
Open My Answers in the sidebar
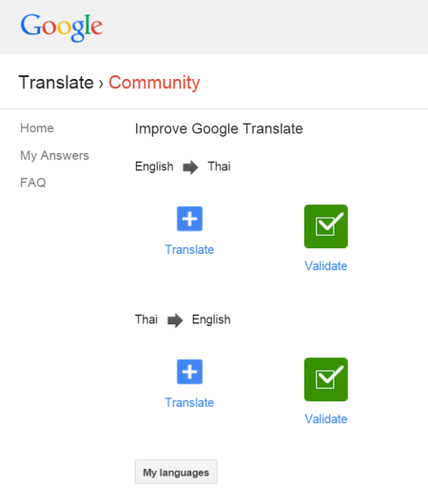point(54,156)
